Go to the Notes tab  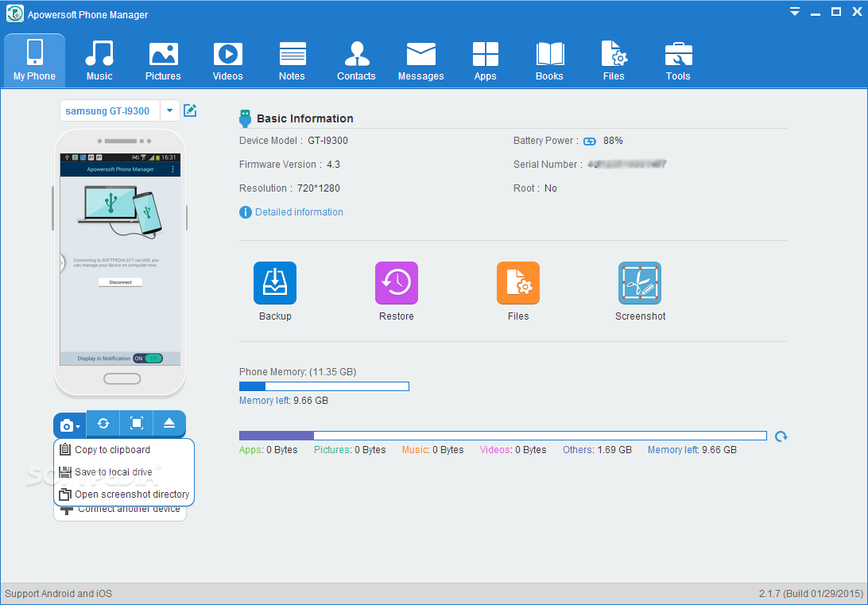(x=292, y=61)
